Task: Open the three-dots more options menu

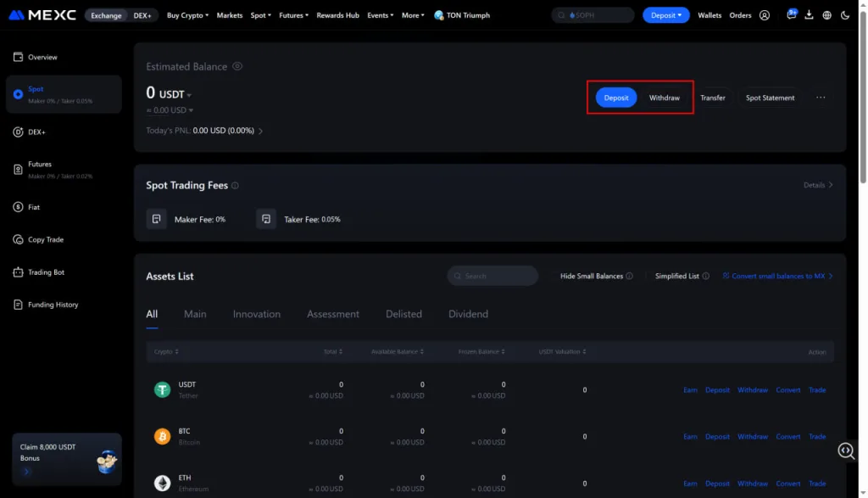Action: tap(821, 98)
